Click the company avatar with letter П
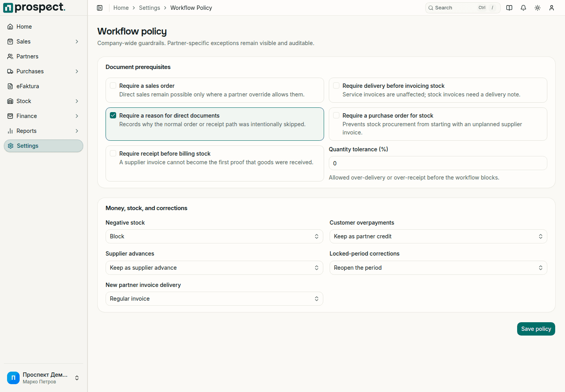Viewport: 565px width, 392px height. coord(13,378)
